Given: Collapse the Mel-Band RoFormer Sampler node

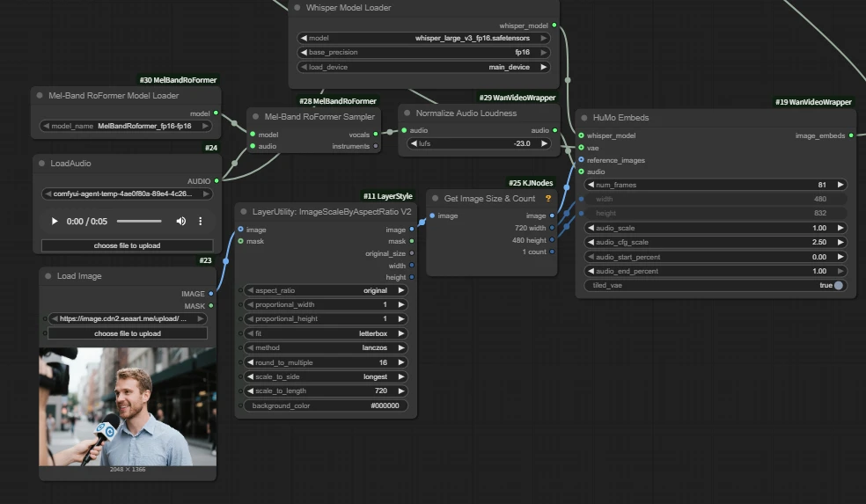Looking at the screenshot, I should tap(254, 117).
